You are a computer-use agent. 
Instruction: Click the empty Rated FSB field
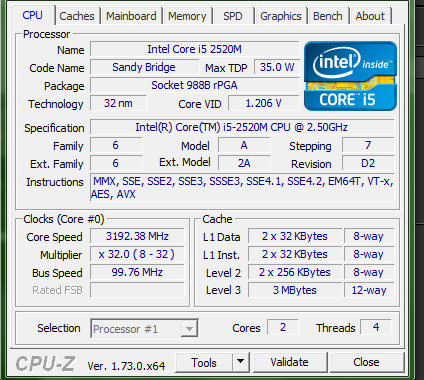pos(137,290)
